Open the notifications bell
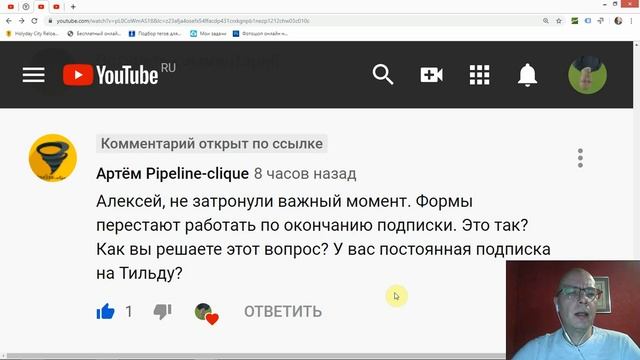Screen dimensions: 640x360 pyautogui.click(x=527, y=75)
